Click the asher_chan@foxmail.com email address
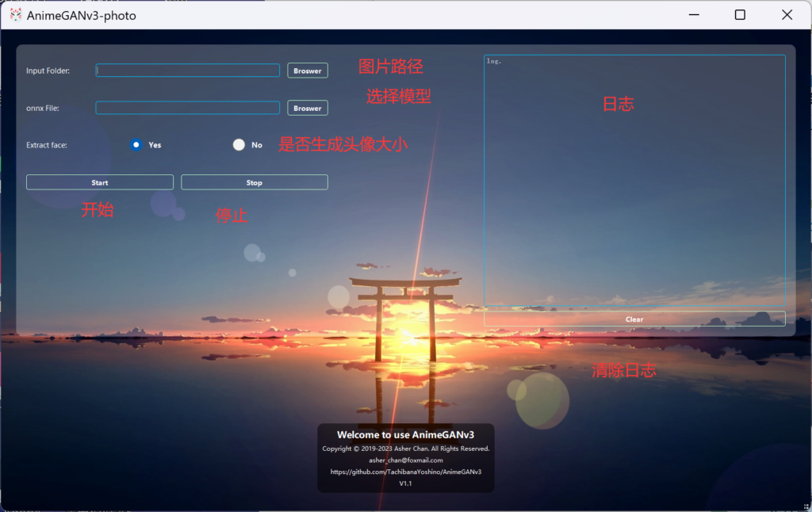Screen dimensions: 812x512 click(x=406, y=460)
